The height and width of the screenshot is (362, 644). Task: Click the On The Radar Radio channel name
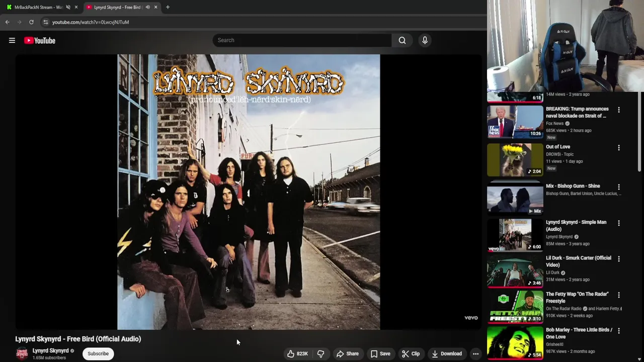tap(564, 309)
